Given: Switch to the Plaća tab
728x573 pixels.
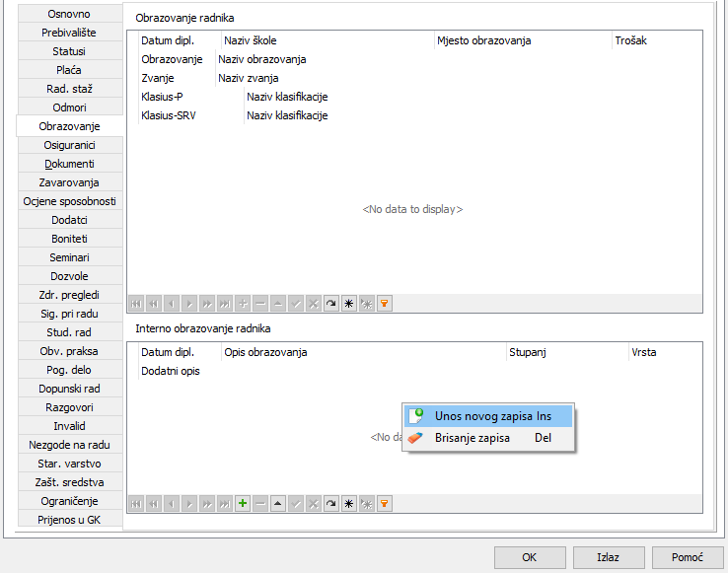Looking at the screenshot, I should pos(69,70).
